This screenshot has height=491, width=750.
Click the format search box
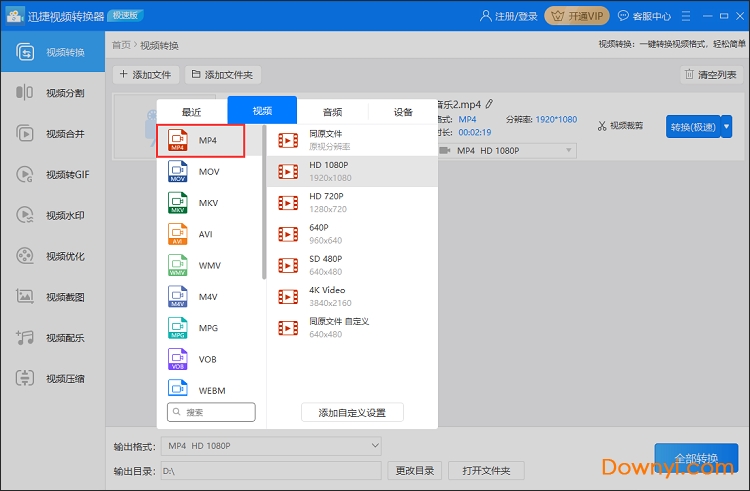point(211,412)
